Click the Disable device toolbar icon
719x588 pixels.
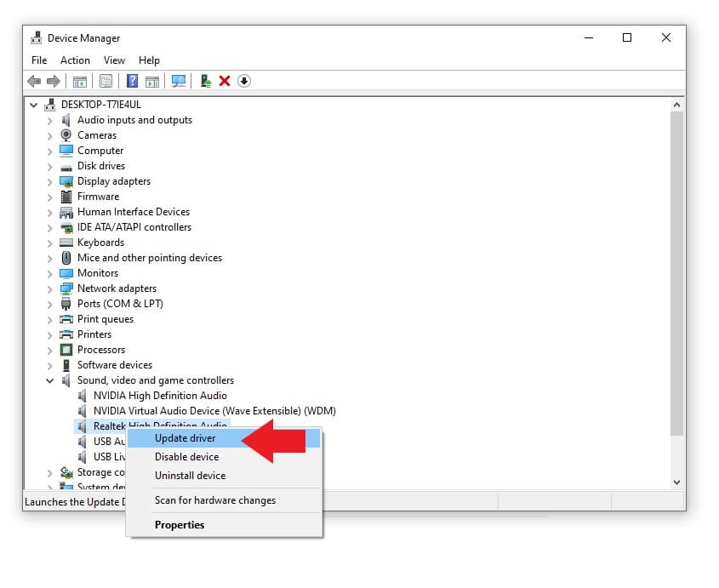[244, 81]
